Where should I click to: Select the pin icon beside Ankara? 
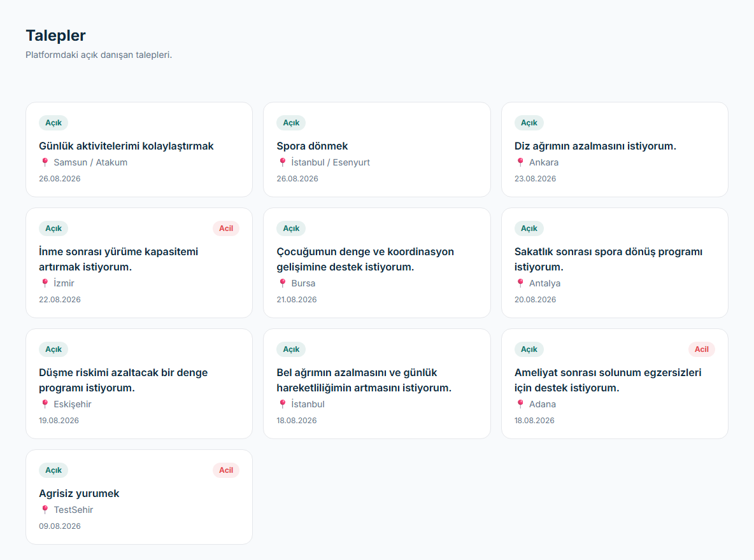[520, 162]
